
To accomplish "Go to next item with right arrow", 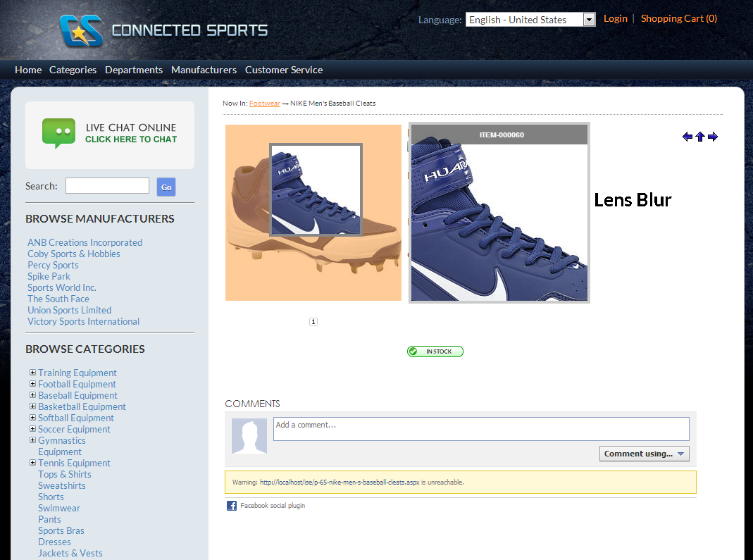I will (713, 137).
